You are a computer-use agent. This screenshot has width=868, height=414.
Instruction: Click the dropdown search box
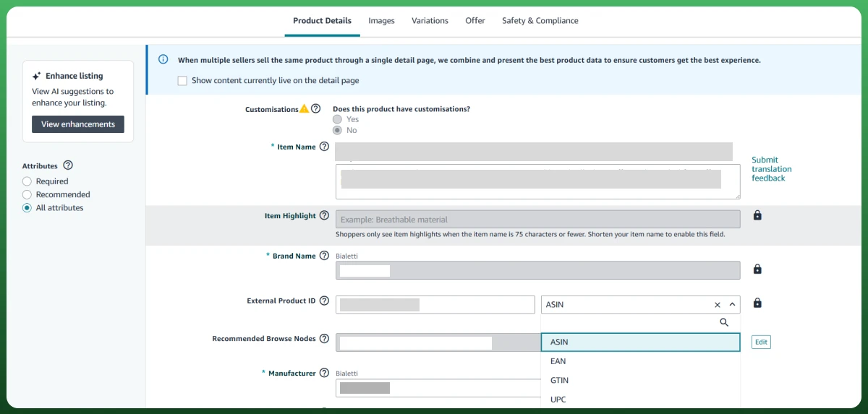click(x=641, y=323)
